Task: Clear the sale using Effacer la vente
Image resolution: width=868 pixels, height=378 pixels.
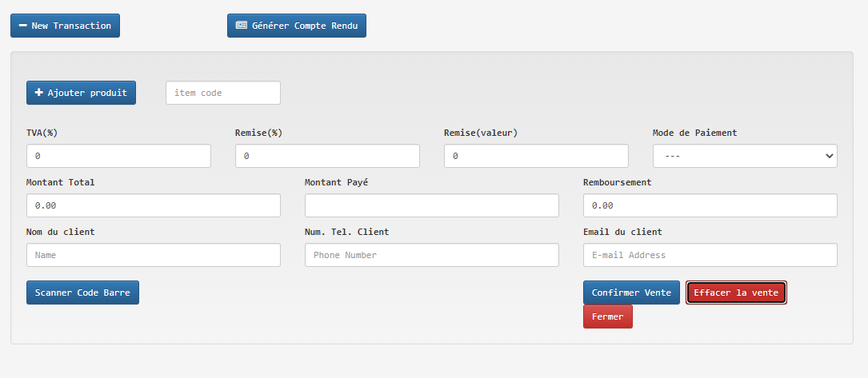Action: tap(736, 292)
